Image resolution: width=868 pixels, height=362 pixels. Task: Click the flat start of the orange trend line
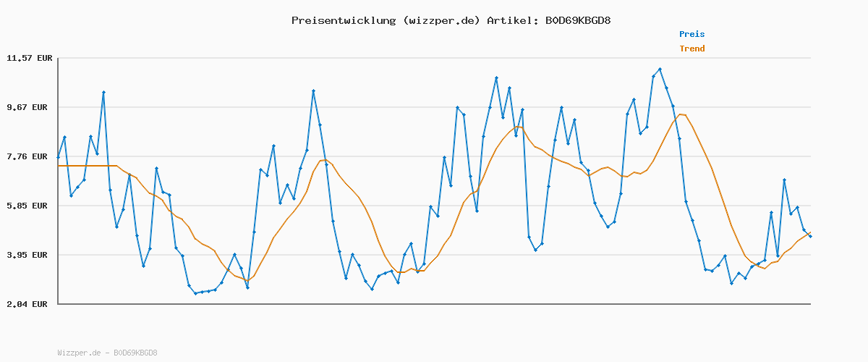tap(87, 166)
